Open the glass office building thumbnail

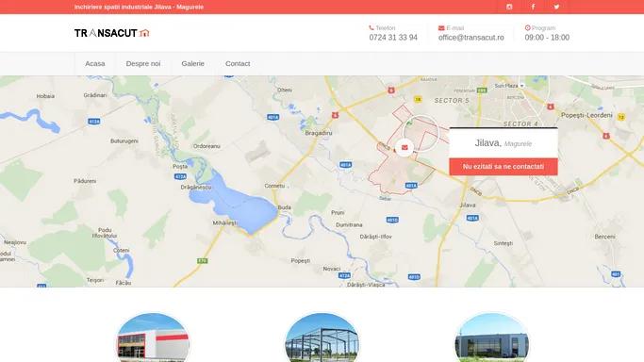[x=491, y=337]
